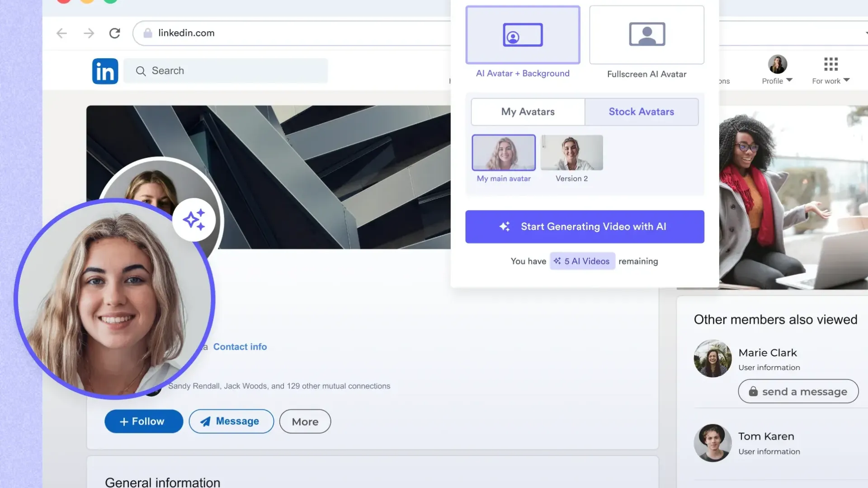The image size is (868, 488).
Task: Click the search magnifier icon
Action: (x=141, y=71)
